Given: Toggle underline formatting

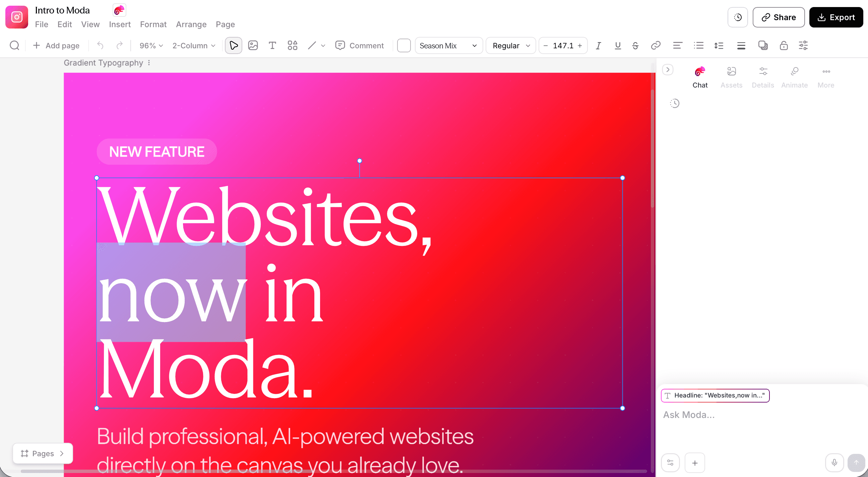Looking at the screenshot, I should click(618, 45).
